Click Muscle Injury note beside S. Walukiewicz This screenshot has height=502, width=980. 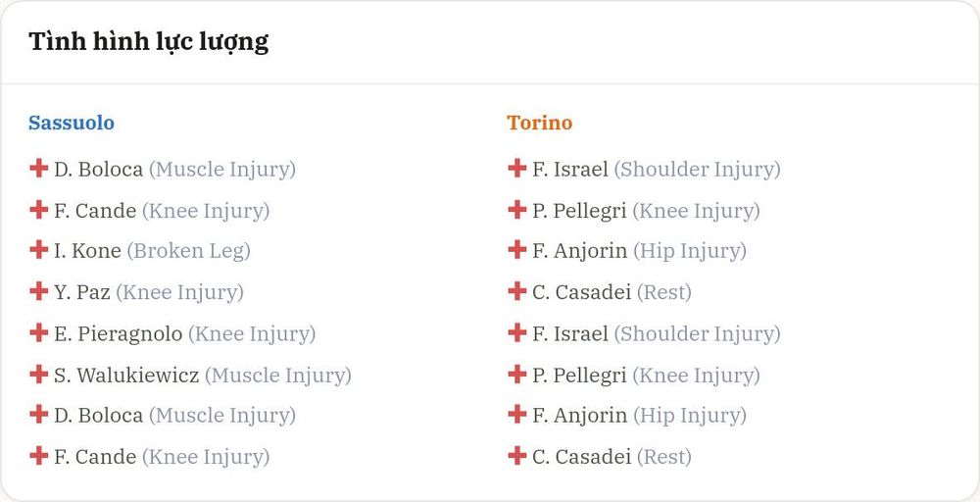tap(278, 376)
